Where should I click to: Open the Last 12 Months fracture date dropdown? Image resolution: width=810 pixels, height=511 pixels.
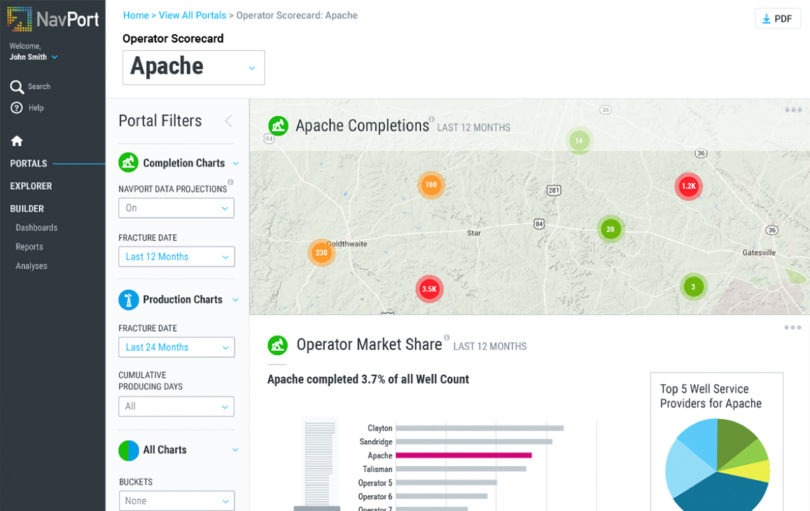click(x=176, y=257)
